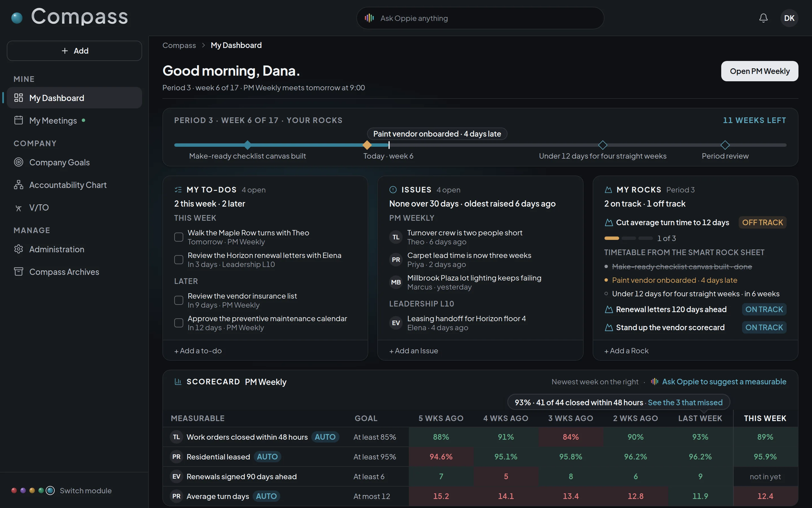
Task: Click the Open PM Weekly button
Action: point(760,71)
